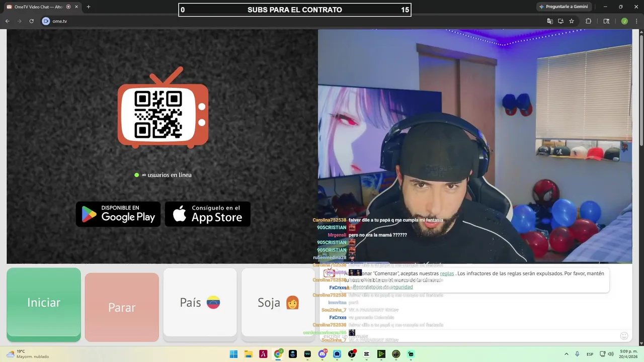644x362 pixels.
Task: Focus the escribir un mensaje chat field
Action: (x=468, y=336)
